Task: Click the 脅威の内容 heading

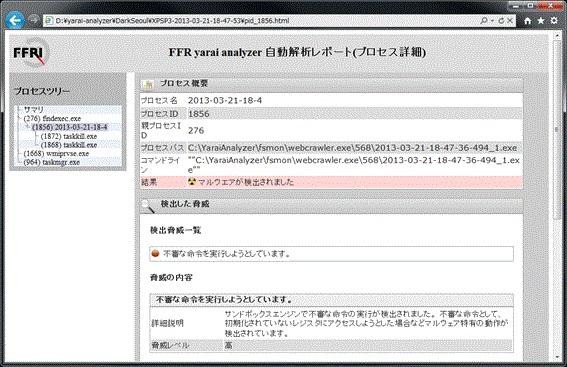Action: pos(171,278)
